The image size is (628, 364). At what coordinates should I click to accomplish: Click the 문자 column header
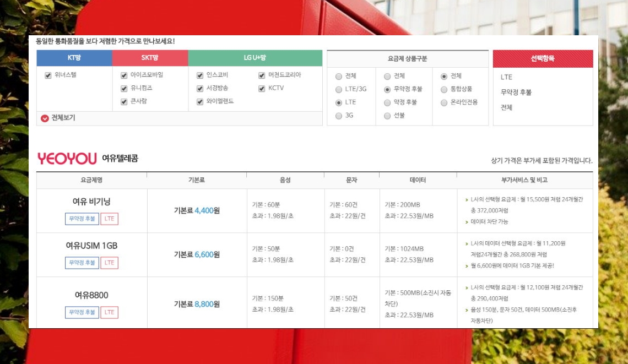(351, 180)
